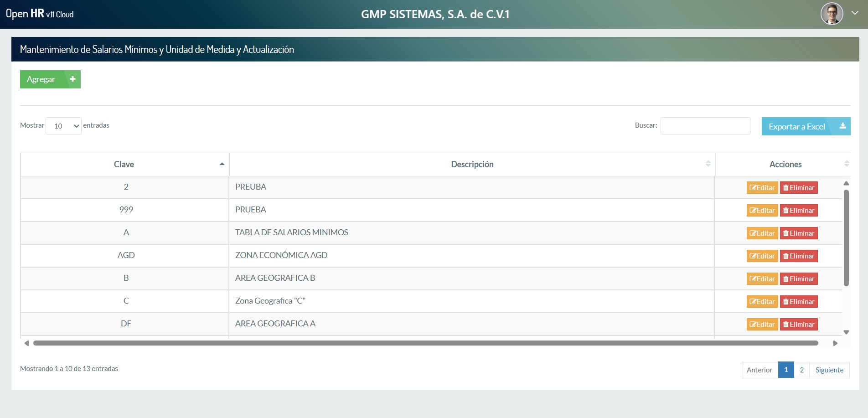868x418 pixels.
Task: Edit the TABLA DE SALARIOS MINIMOS row
Action: coord(762,233)
